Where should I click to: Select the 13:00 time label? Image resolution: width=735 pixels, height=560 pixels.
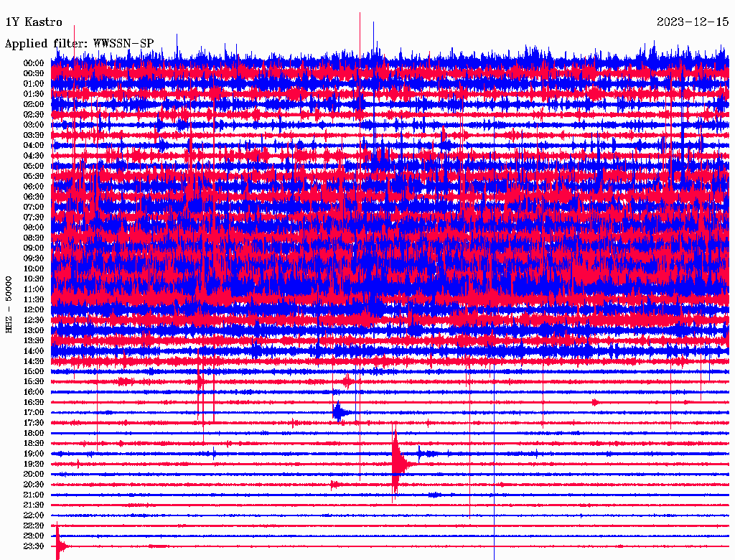(x=33, y=331)
